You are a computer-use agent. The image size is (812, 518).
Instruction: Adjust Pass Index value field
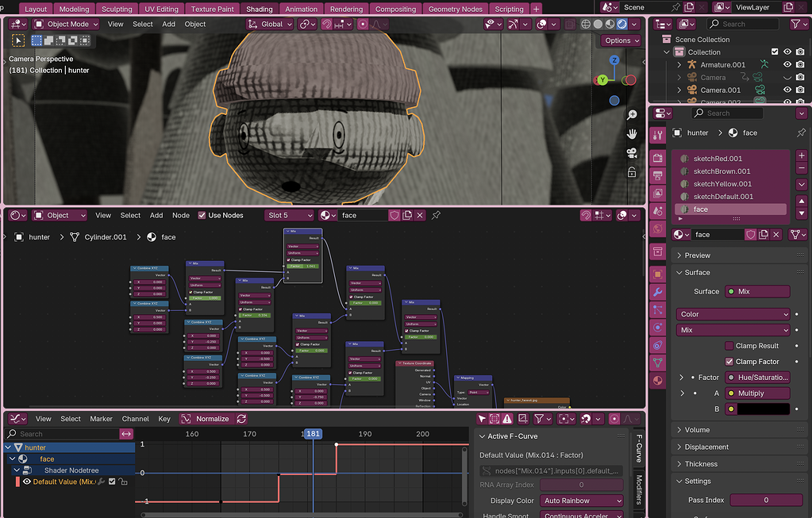coord(767,500)
